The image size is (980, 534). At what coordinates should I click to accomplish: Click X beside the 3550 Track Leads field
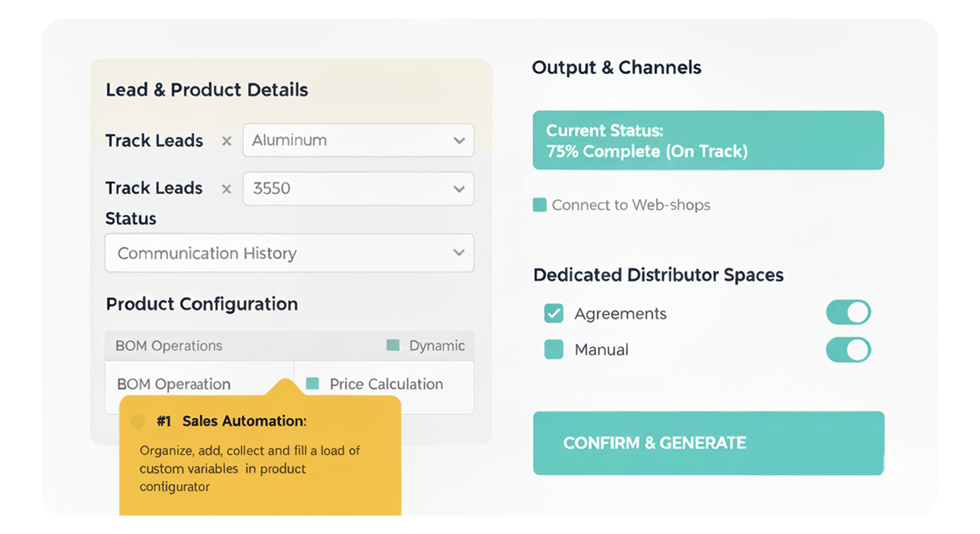[x=227, y=189]
